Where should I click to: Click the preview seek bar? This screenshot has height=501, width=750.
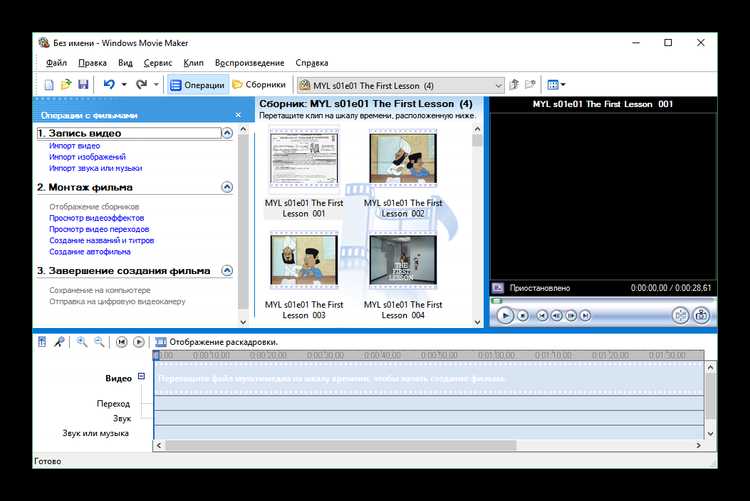point(602,301)
